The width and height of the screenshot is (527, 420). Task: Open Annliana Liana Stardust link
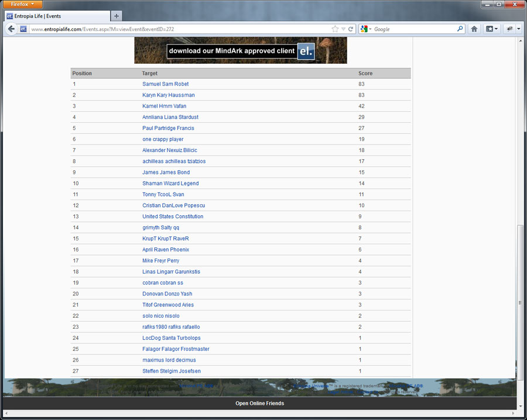coord(170,117)
